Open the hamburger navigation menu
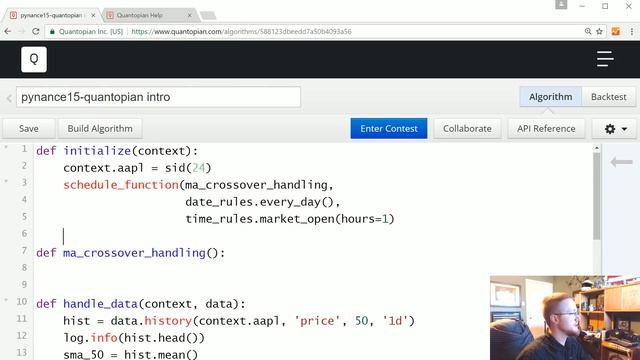Screen dimensions: 640x360 (x=605, y=59)
